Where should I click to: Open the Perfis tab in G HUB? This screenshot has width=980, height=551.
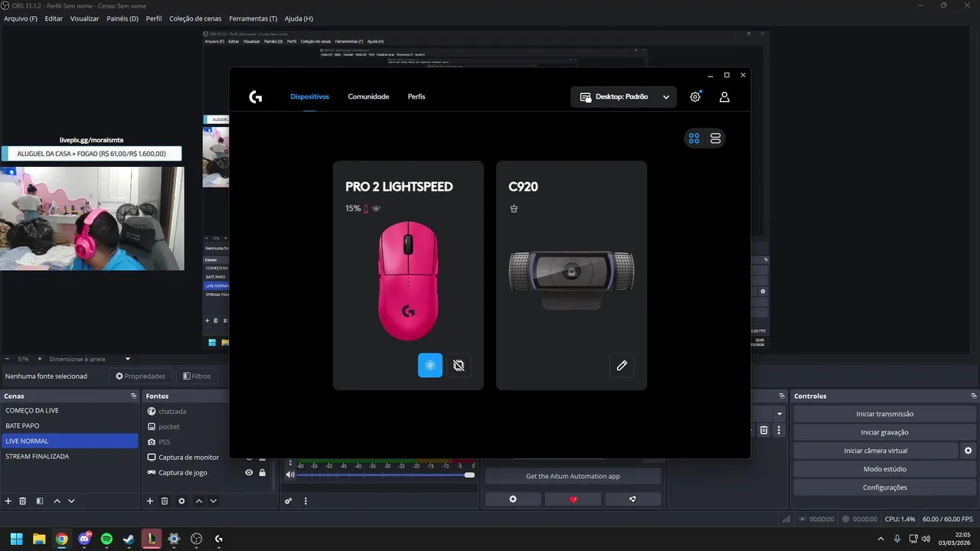pyautogui.click(x=416, y=97)
